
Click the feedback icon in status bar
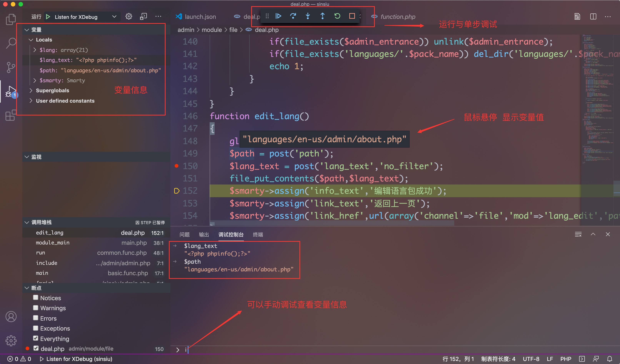[x=596, y=359]
